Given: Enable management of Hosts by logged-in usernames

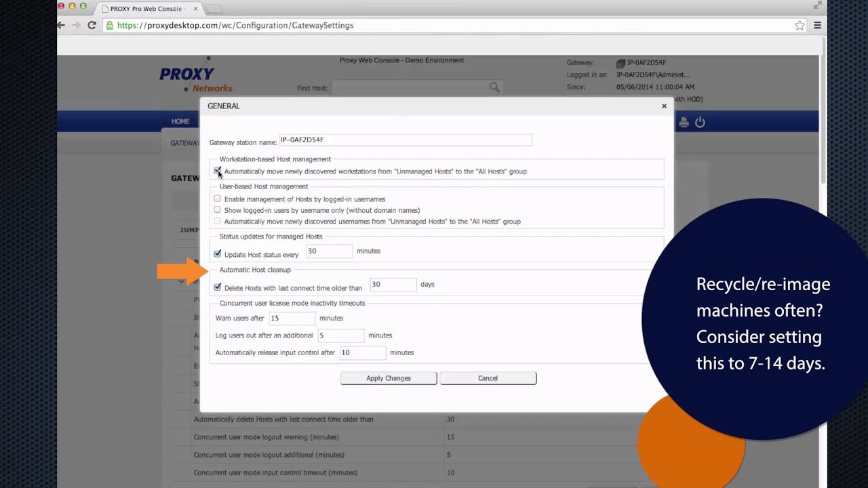Looking at the screenshot, I should 217,199.
